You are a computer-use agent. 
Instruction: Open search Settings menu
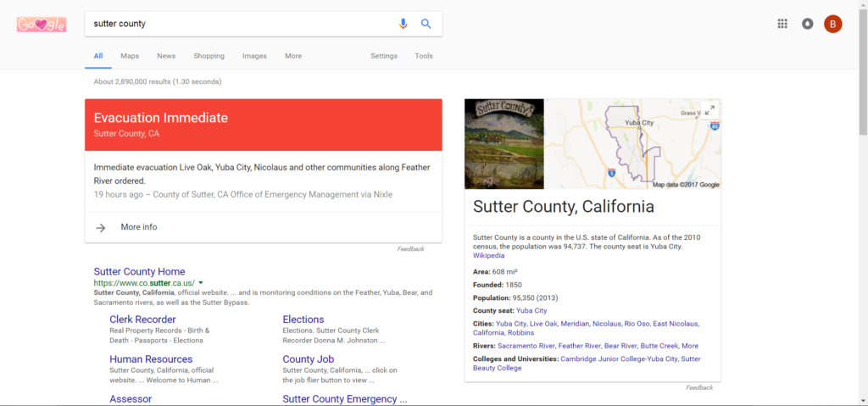pyautogui.click(x=384, y=56)
